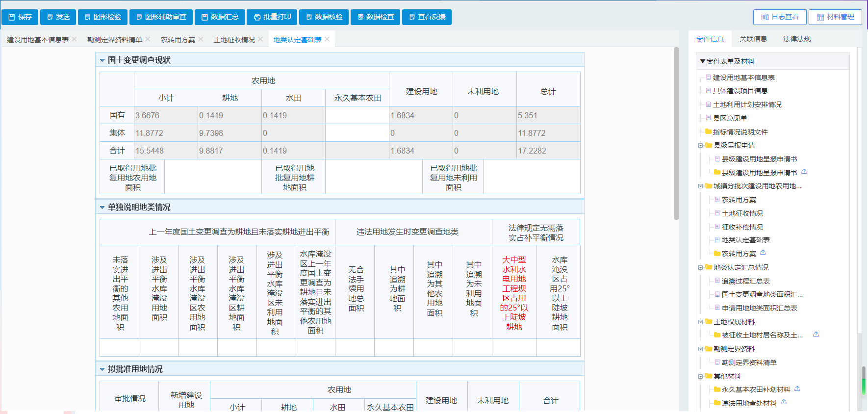Close the 地类认定基础表 tab
868x414 pixels.
pyautogui.click(x=327, y=39)
